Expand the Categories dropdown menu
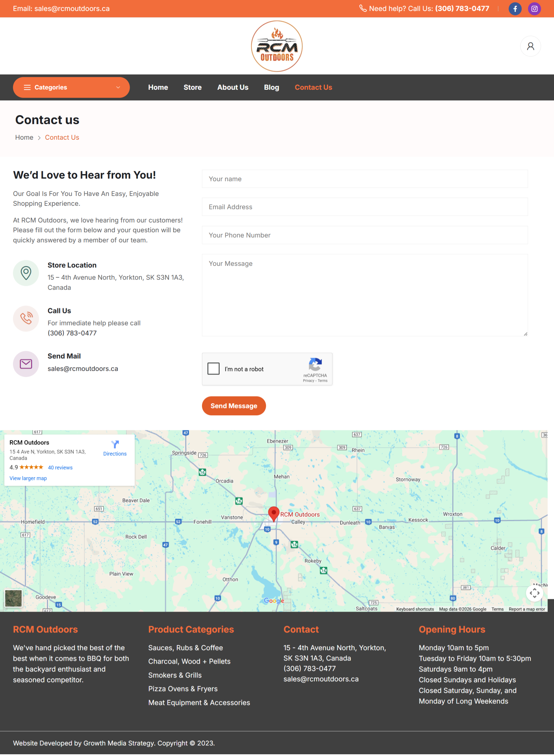 (71, 87)
